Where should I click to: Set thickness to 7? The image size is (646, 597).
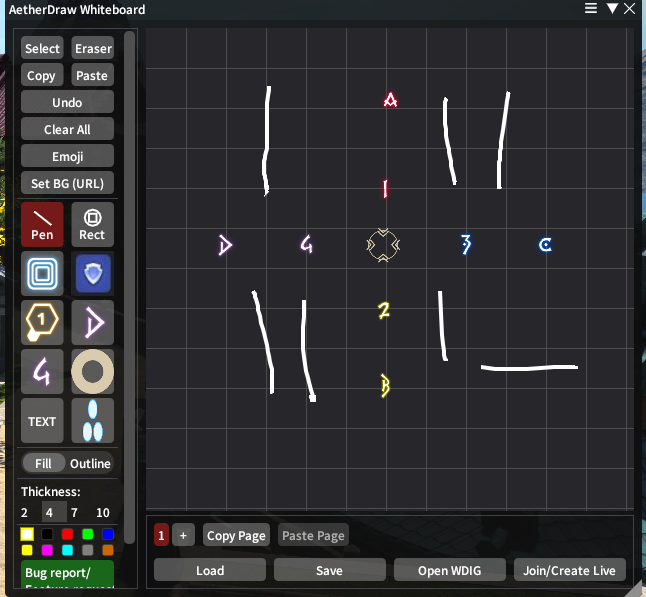coord(74,513)
